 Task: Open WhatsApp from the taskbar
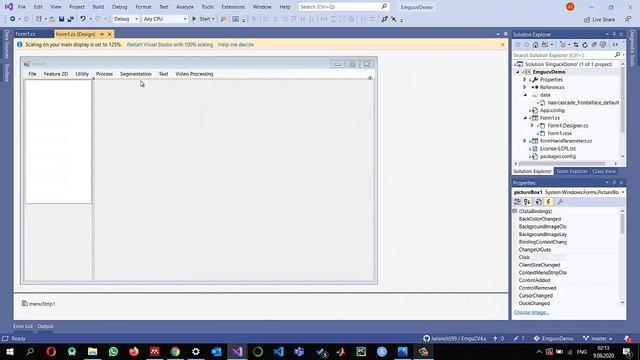(x=113, y=351)
